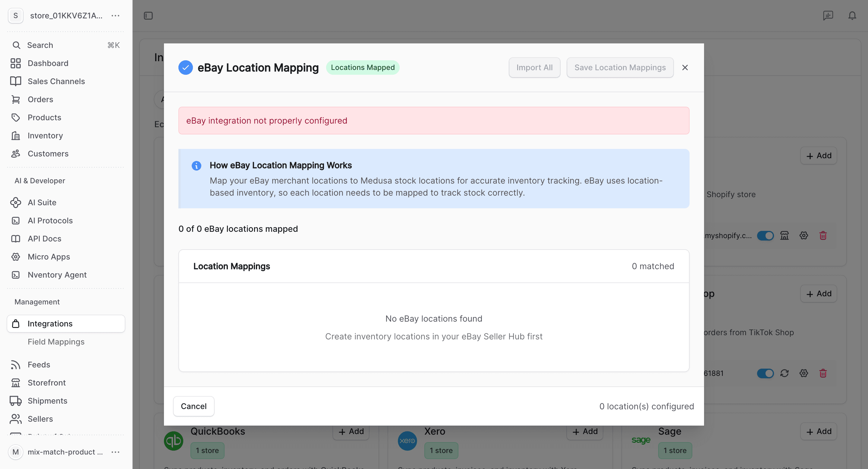The height and width of the screenshot is (469, 868).
Task: Close the eBay Location Mapping dialog
Action: (685, 68)
